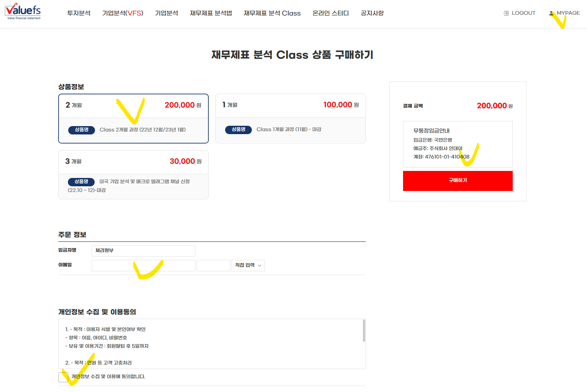Viewport: 587px width, 392px height.
Task: Open the 공지사항 menu
Action: (x=372, y=13)
